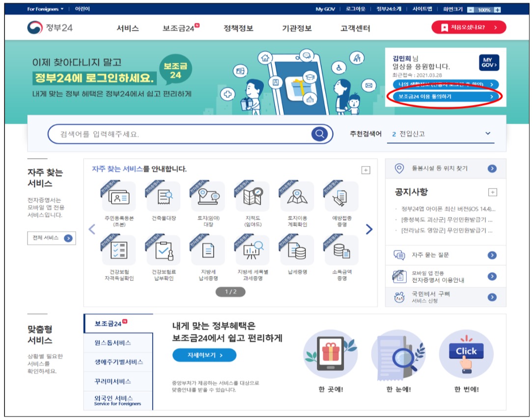Open the 고객센터 menu

(x=355, y=28)
